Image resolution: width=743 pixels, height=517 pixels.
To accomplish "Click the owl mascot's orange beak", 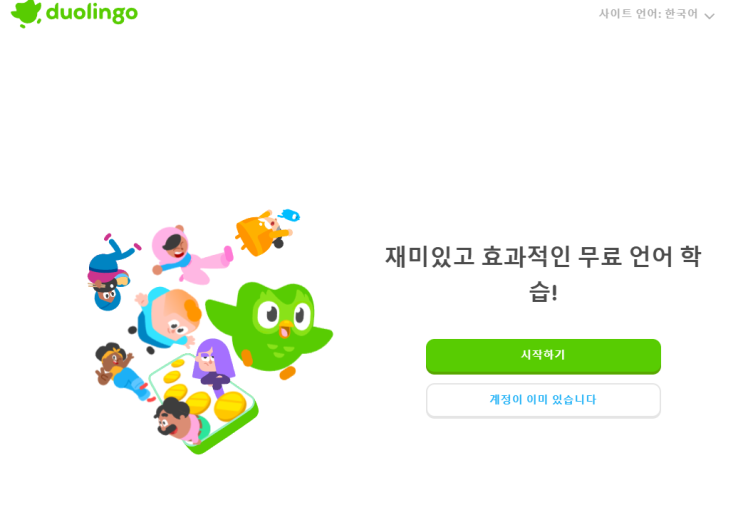I will tap(285, 328).
